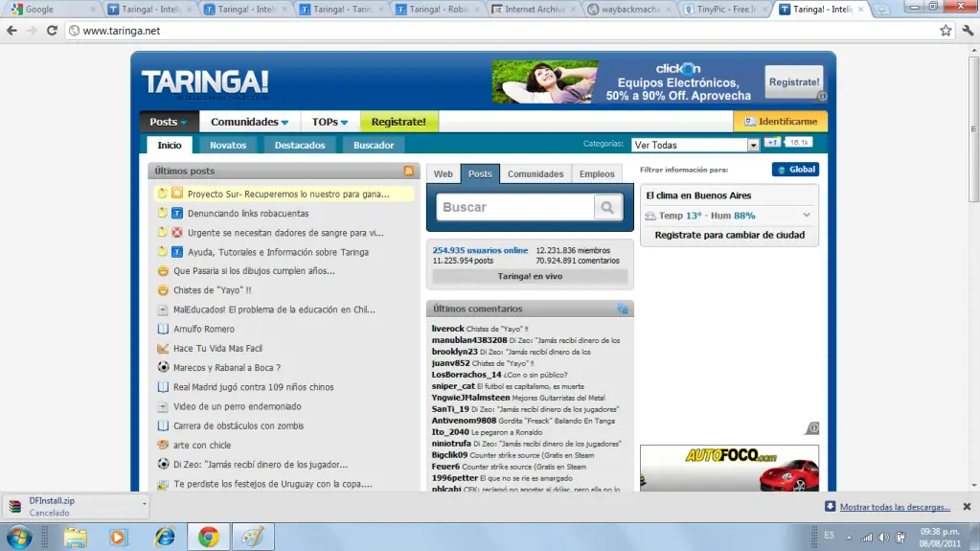Switch to Novatos tab
The width and height of the screenshot is (980, 551).
pyautogui.click(x=228, y=145)
